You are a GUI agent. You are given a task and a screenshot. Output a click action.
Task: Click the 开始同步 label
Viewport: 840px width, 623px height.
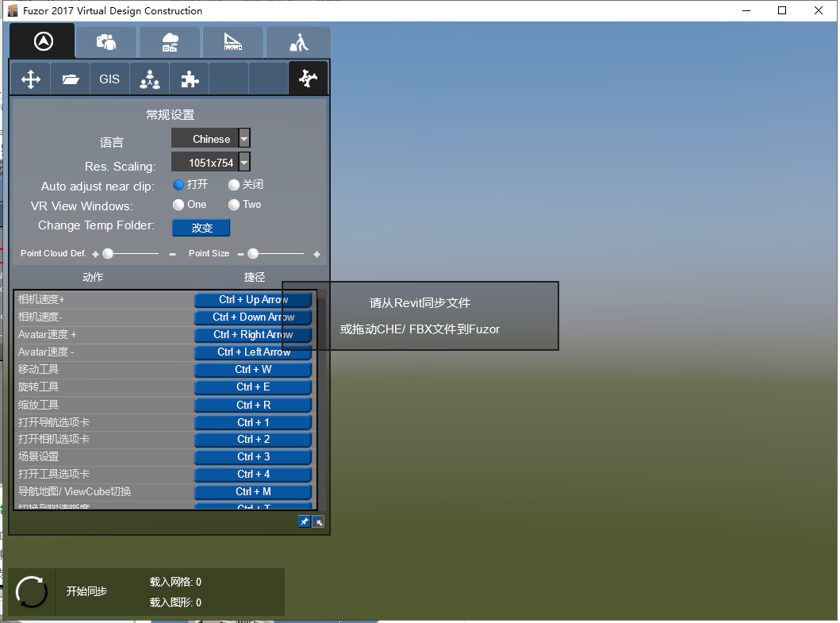pos(86,592)
